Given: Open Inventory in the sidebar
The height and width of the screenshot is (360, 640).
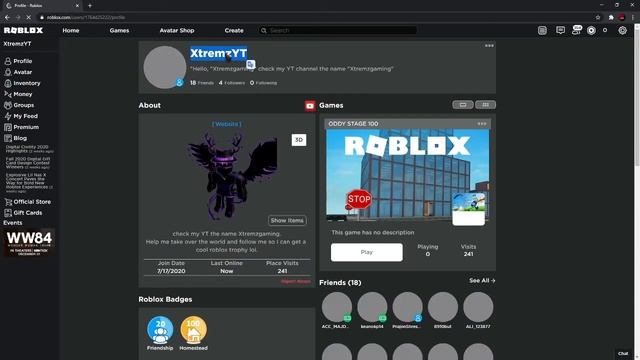Looking at the screenshot, I should pos(22,83).
